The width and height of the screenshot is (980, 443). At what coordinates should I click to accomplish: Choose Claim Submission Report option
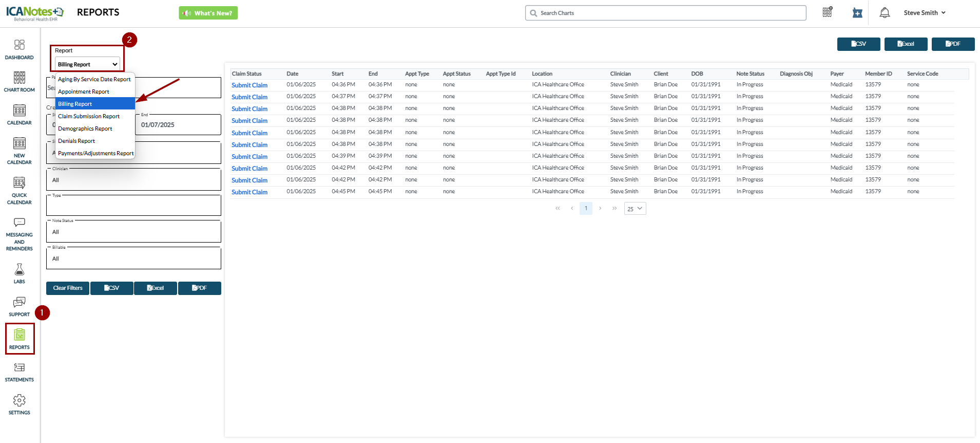pyautogui.click(x=89, y=116)
